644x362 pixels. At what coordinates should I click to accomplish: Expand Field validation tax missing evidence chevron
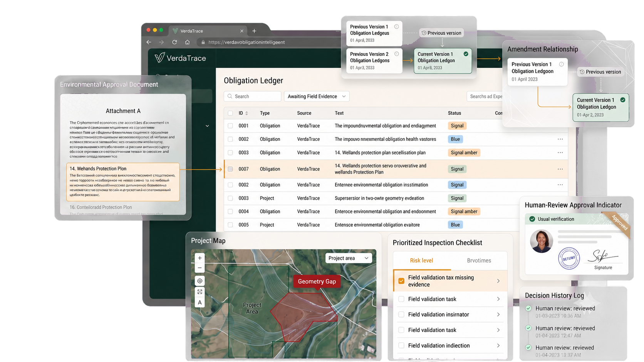point(498,281)
